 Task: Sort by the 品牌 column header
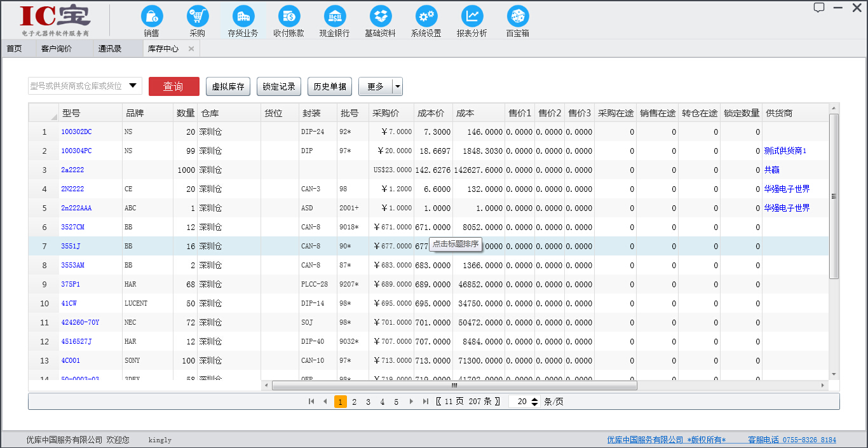(x=147, y=113)
